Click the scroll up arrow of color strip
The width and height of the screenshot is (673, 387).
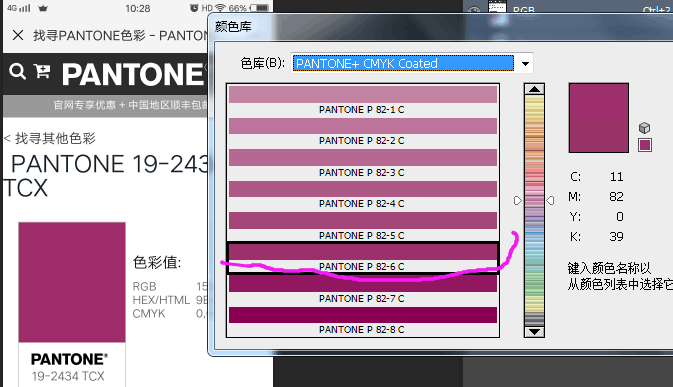pos(534,89)
